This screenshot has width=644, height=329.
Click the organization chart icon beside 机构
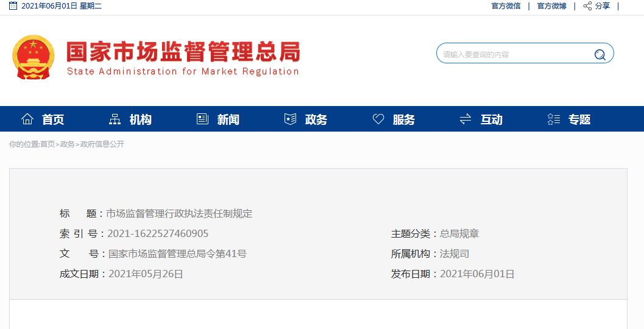[115, 119]
